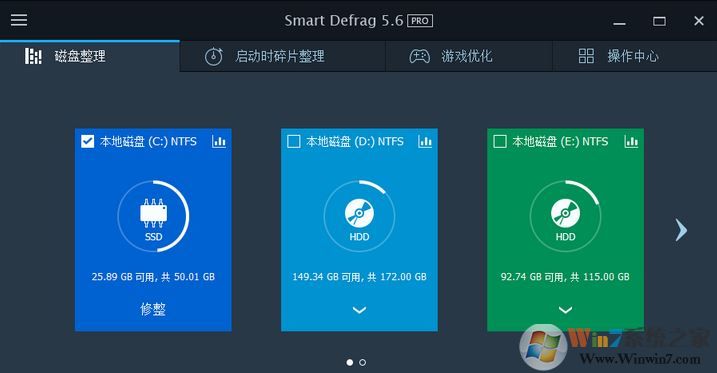The width and height of the screenshot is (717, 373).
Task: Select the first page indicator dot
Action: [350, 362]
